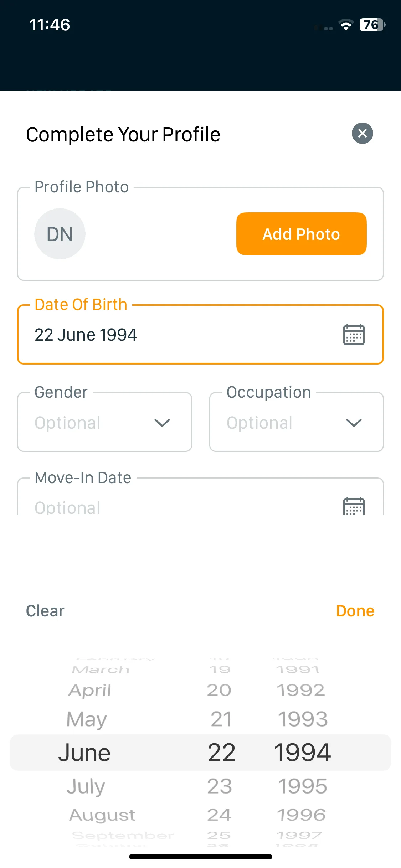Click the Add Photo button
Viewport: 401px width, 868px height.
coord(301,234)
